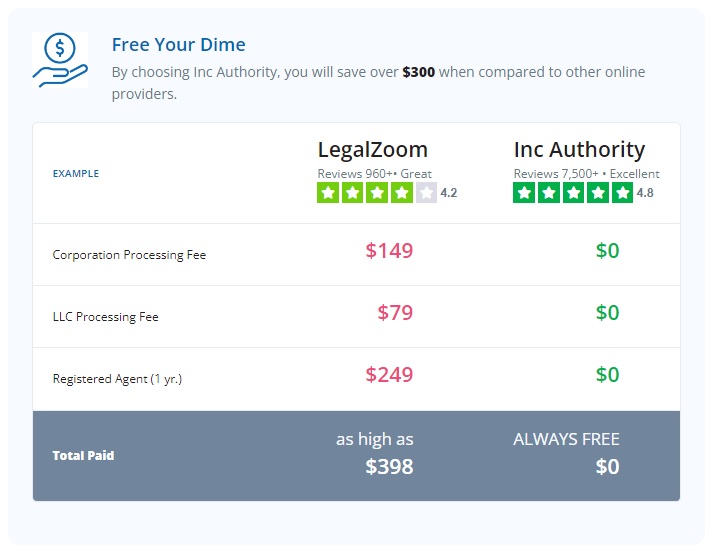Click the $79 LLC processing price
Viewport: 712px width, 550px height.
click(x=395, y=312)
